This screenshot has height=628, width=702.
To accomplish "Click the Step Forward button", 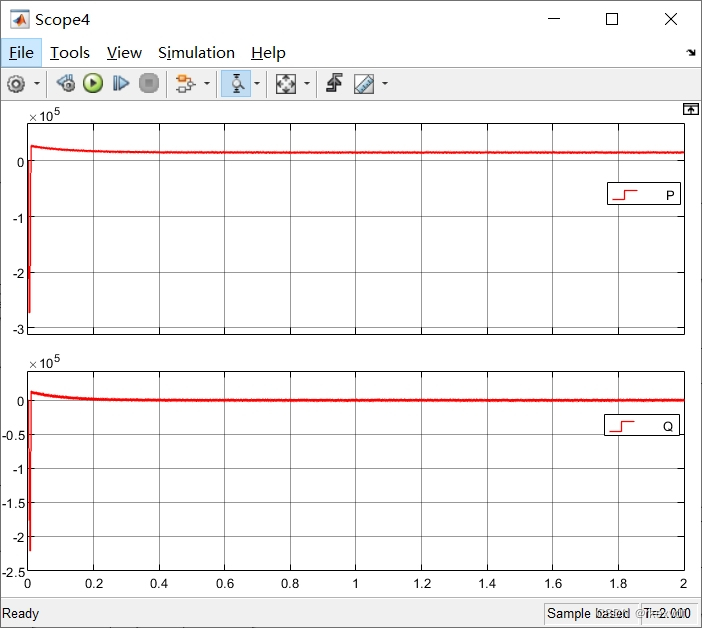I will click(120, 84).
